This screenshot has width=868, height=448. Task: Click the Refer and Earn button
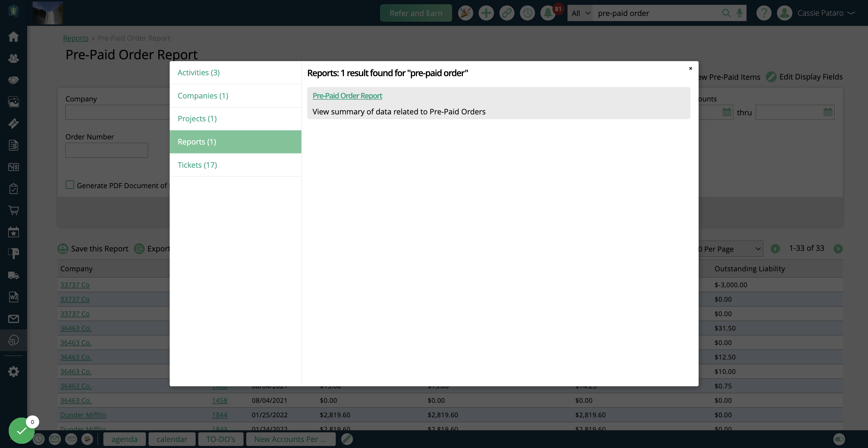[x=416, y=13]
